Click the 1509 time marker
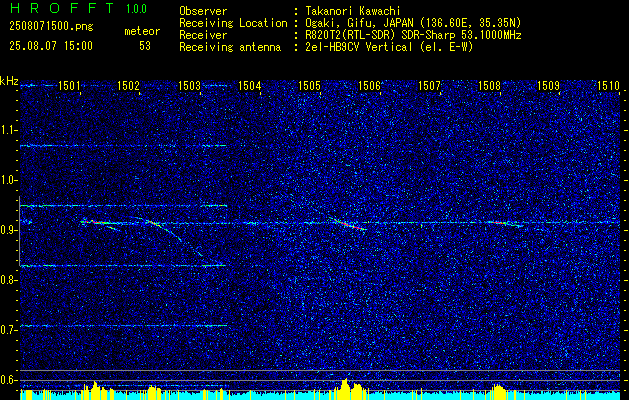This screenshot has width=629, height=400. [x=548, y=86]
